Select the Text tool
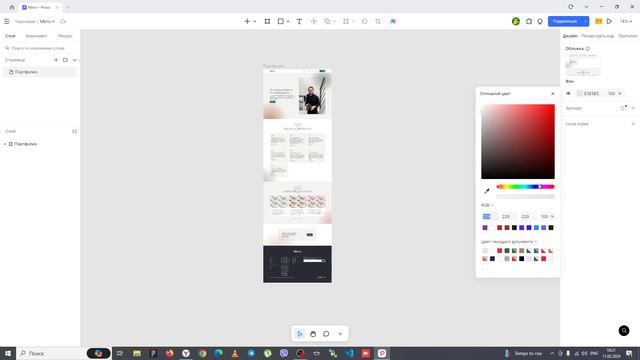Screen dimensions: 640x360 click(299, 21)
